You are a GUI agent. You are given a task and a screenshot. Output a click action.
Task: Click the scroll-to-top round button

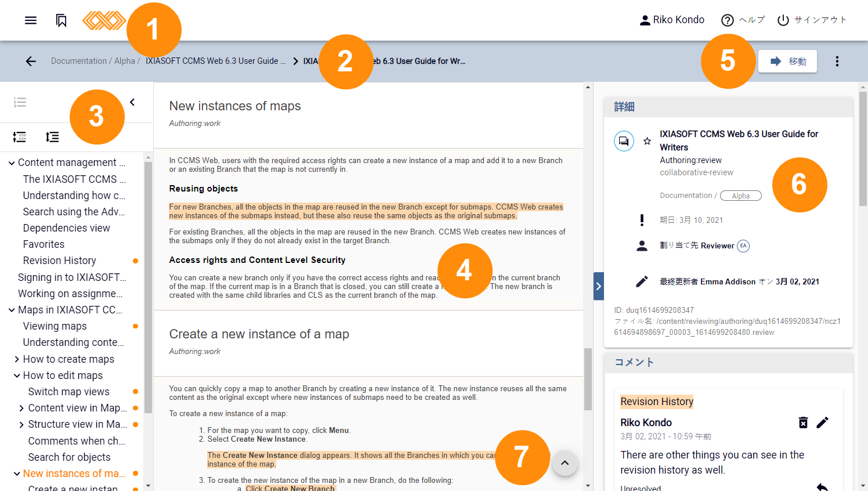point(565,463)
